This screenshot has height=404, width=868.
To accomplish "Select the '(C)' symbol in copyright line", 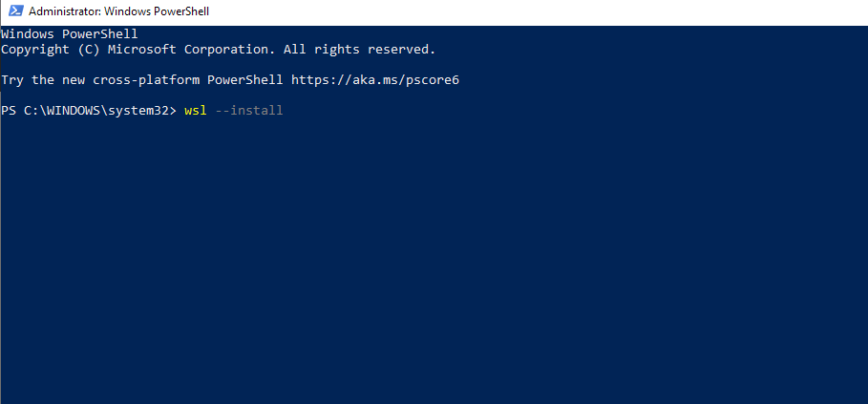I will click(89, 50).
